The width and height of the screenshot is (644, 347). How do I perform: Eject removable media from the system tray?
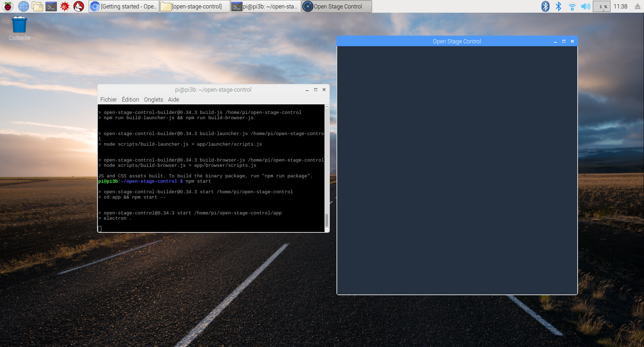coord(638,6)
